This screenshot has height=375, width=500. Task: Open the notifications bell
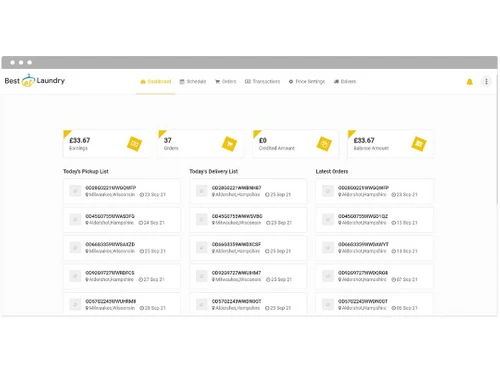469,82
